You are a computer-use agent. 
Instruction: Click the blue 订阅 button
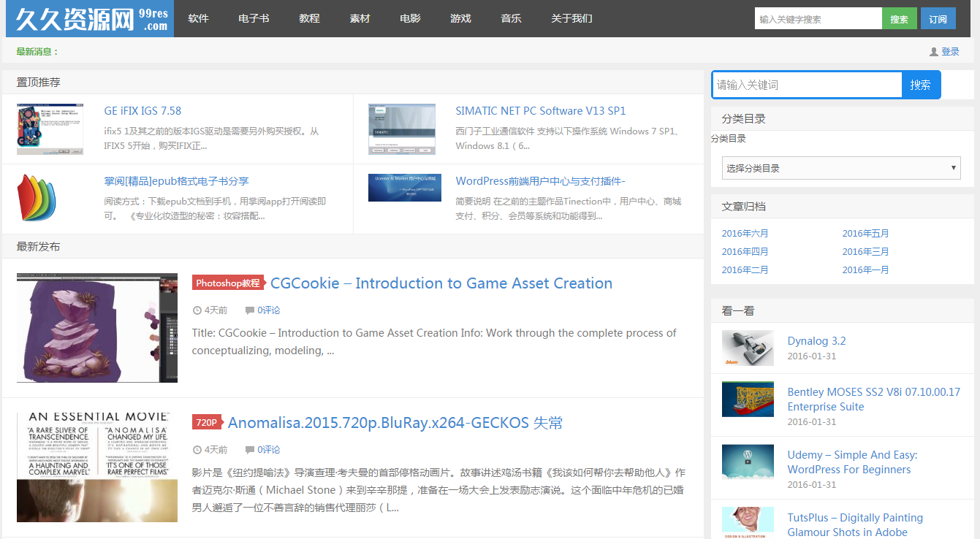pyautogui.click(x=938, y=19)
